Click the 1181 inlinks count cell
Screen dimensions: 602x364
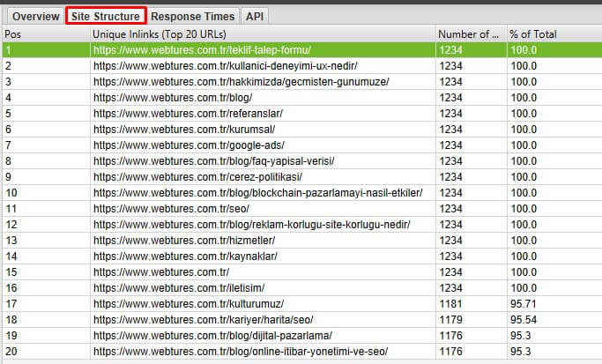pos(472,304)
